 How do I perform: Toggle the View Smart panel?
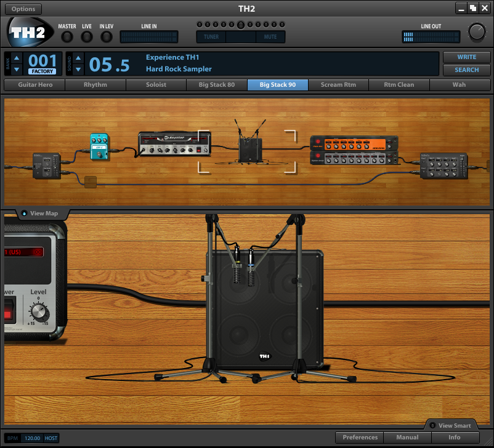point(450,426)
